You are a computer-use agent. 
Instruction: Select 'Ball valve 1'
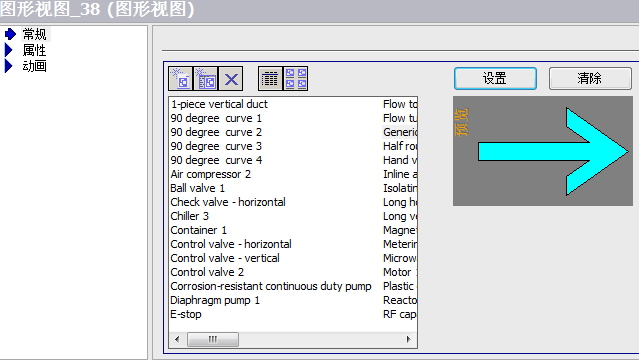pyautogui.click(x=198, y=188)
